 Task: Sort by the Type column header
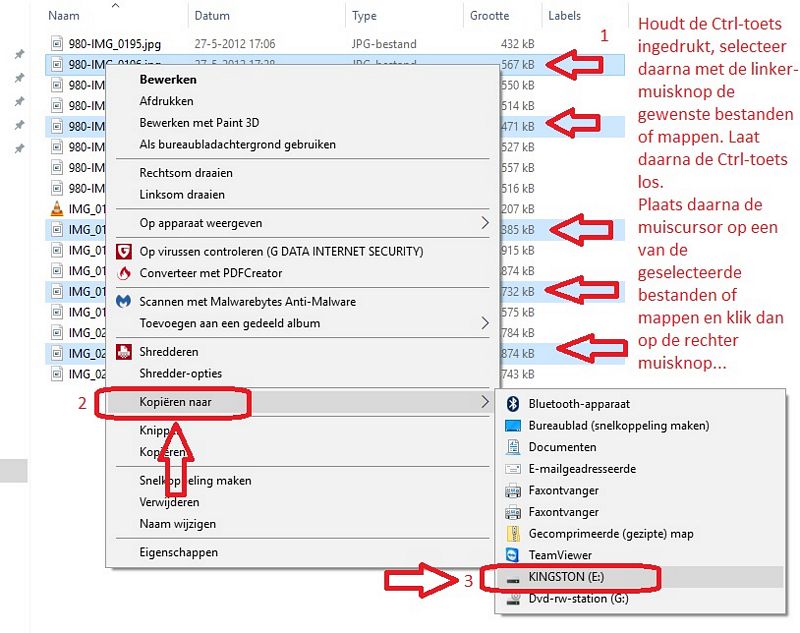pyautogui.click(x=364, y=16)
